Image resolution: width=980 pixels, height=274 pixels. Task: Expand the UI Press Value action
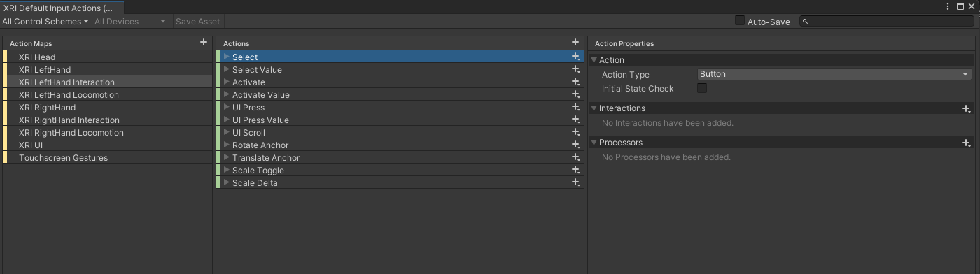point(226,120)
